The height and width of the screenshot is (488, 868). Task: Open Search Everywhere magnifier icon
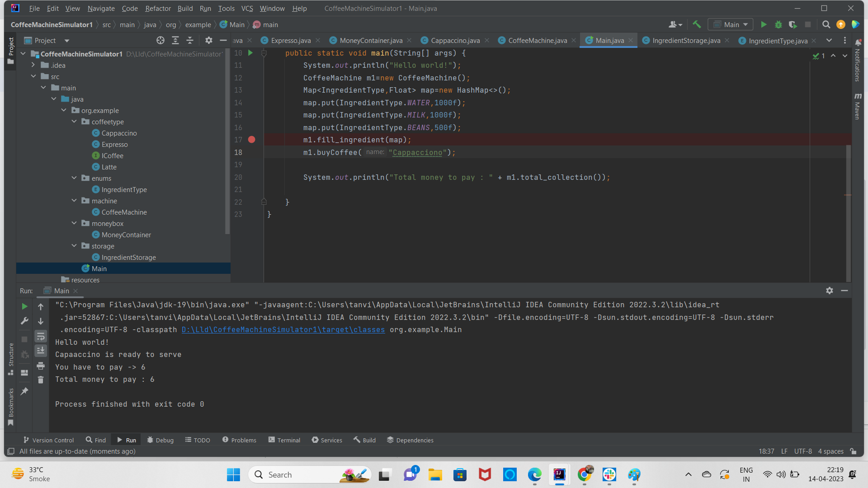pos(826,25)
